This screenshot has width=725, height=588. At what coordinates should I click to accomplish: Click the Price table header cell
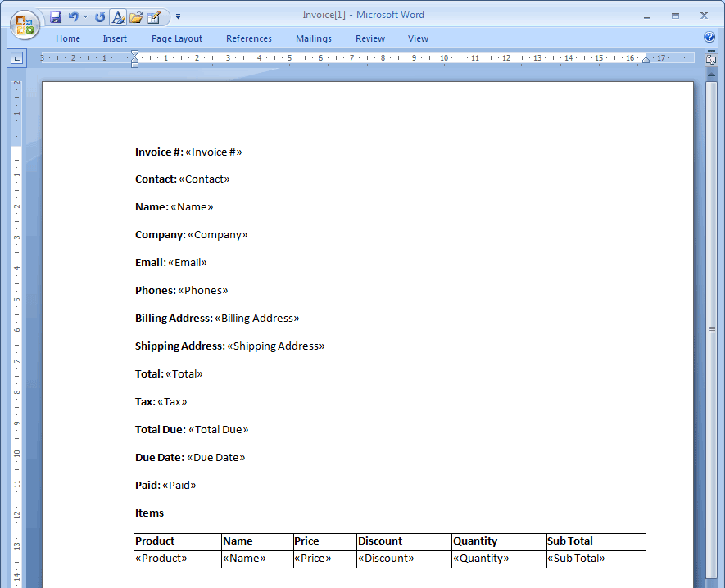coord(325,541)
